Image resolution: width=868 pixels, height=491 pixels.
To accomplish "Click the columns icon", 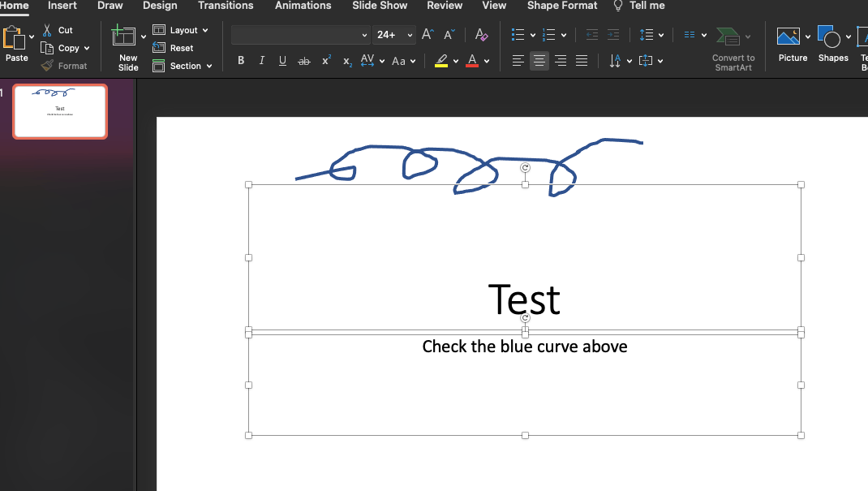I will (690, 34).
